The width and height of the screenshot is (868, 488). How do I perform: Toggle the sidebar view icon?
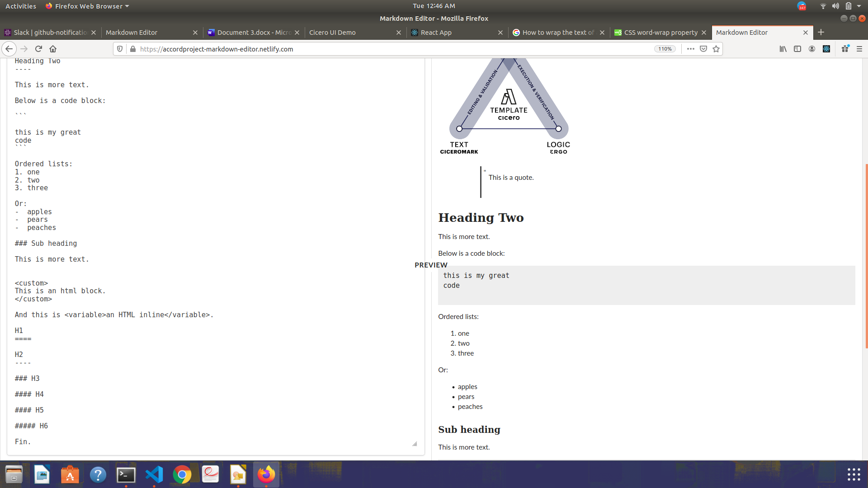pos(797,49)
